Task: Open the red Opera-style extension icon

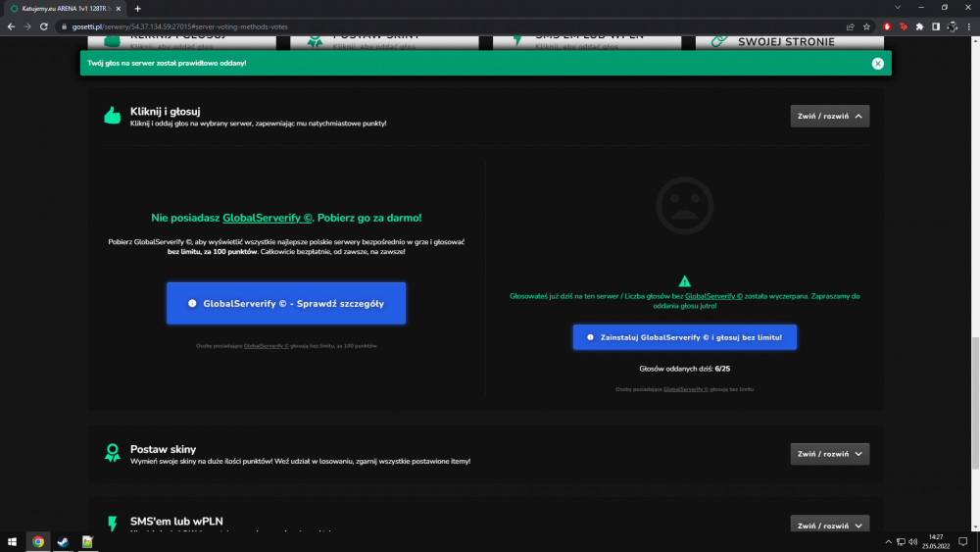Action: (x=887, y=26)
